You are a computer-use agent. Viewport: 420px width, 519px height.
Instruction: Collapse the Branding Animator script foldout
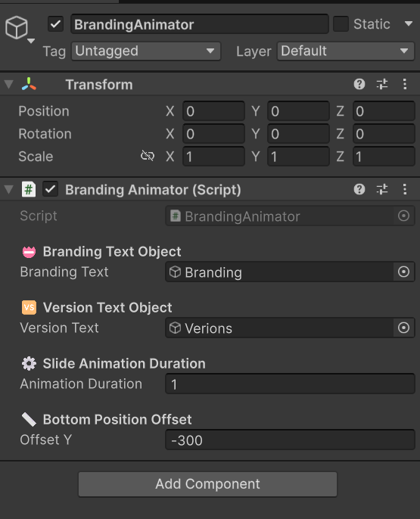[9, 189]
